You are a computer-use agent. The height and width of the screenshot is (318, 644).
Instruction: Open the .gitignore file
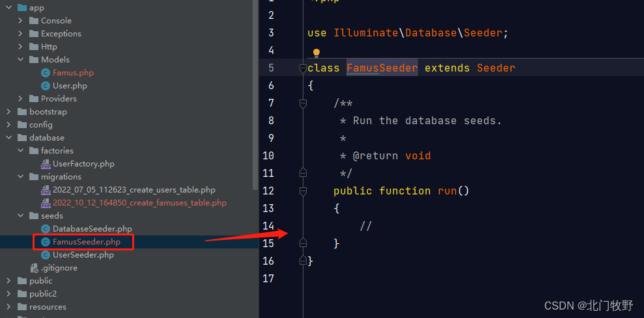(x=59, y=269)
